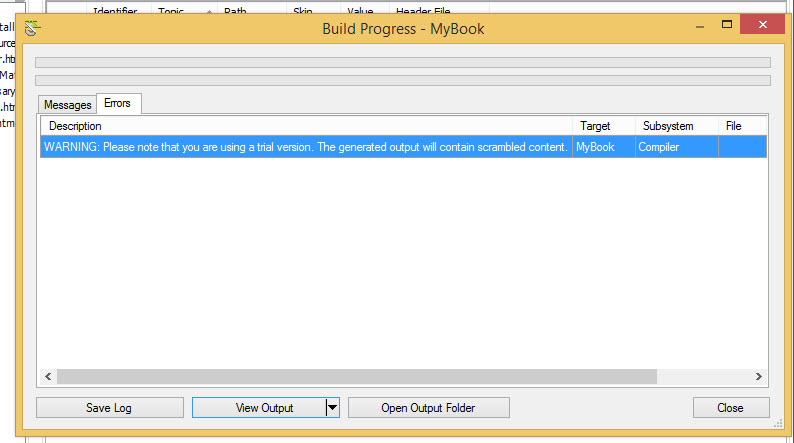The height and width of the screenshot is (443, 794).
Task: Click the File column header
Action: click(742, 126)
